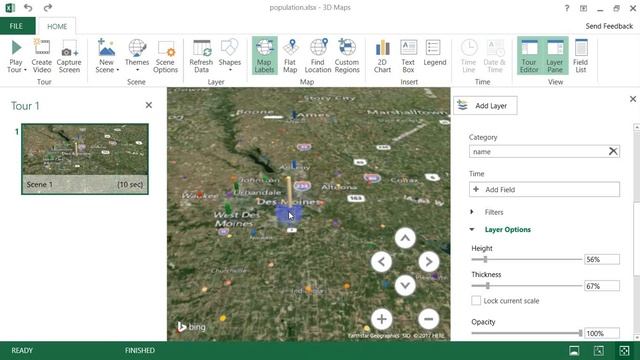
Task: Insert a Text Box
Action: (408, 56)
